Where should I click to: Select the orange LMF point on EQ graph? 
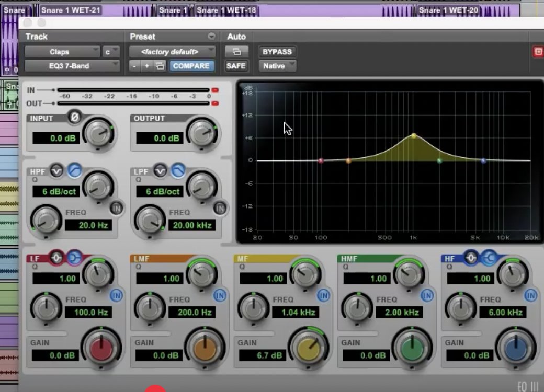coord(349,160)
